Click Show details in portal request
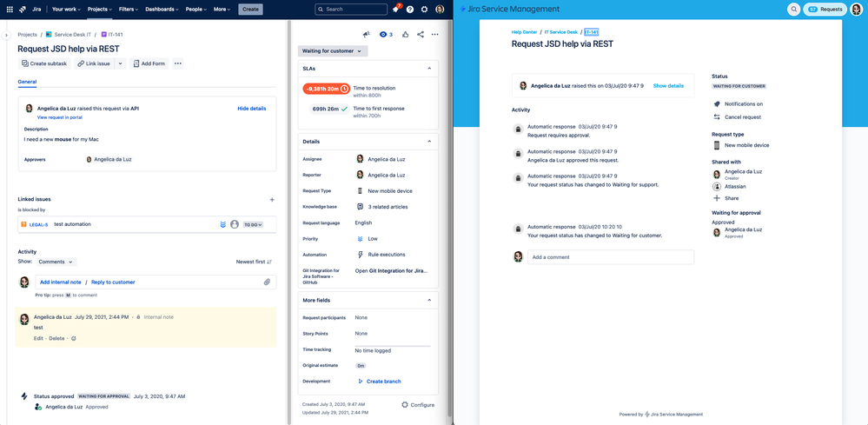 668,86
